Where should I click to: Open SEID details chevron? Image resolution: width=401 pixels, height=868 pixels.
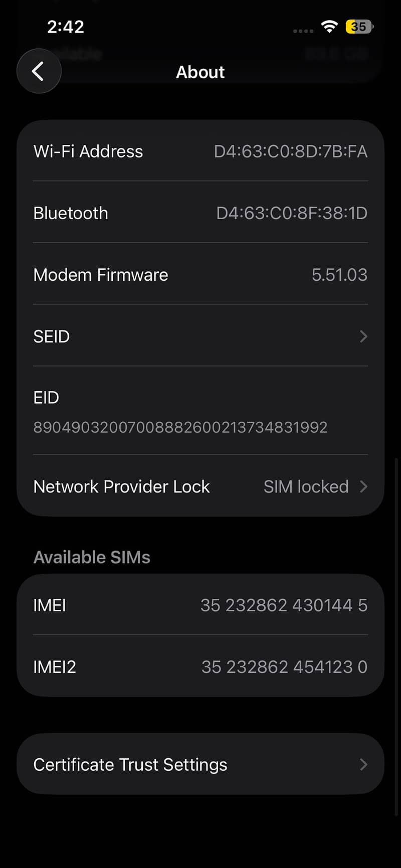click(x=364, y=336)
